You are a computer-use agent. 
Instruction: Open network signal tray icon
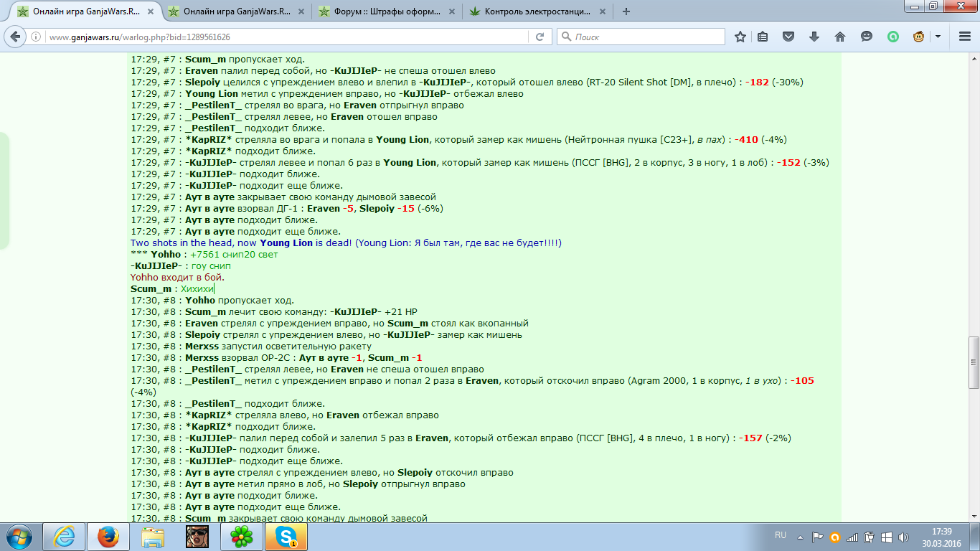[852, 537]
